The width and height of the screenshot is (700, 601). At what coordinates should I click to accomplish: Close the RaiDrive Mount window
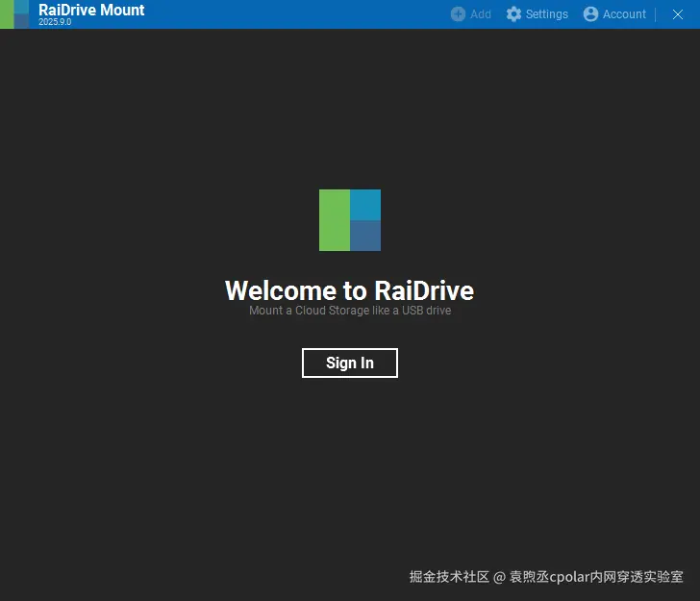click(x=678, y=14)
